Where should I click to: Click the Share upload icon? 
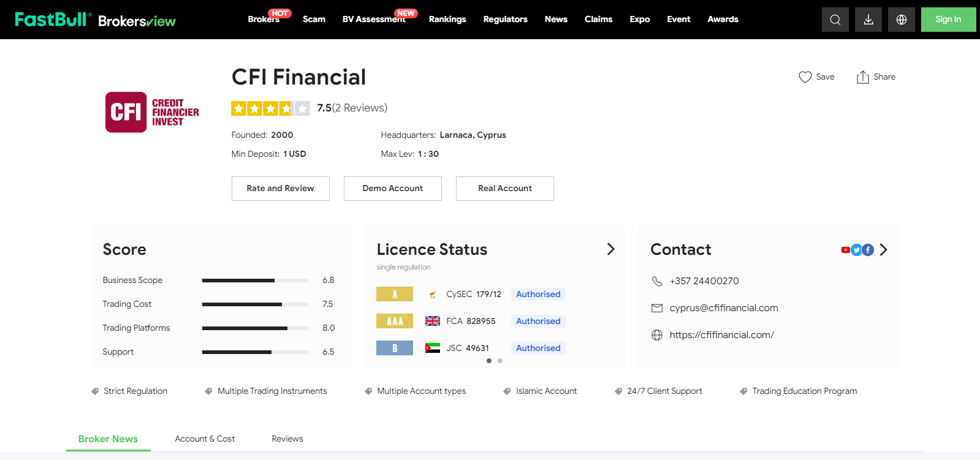click(x=862, y=77)
